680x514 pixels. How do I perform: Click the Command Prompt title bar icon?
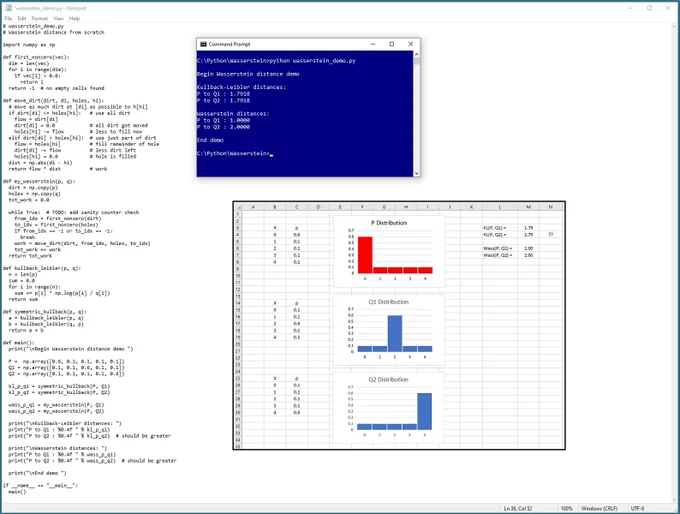[203, 44]
